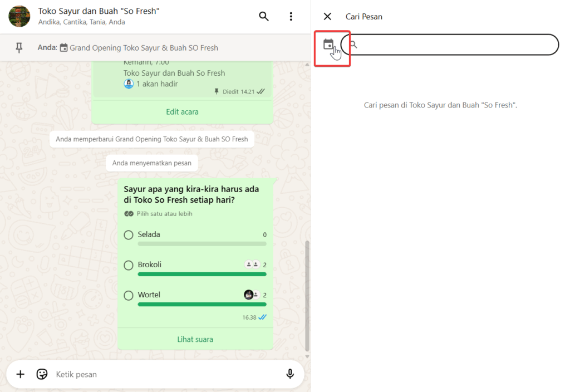
Task: Focus the message search input field
Action: [x=454, y=45]
